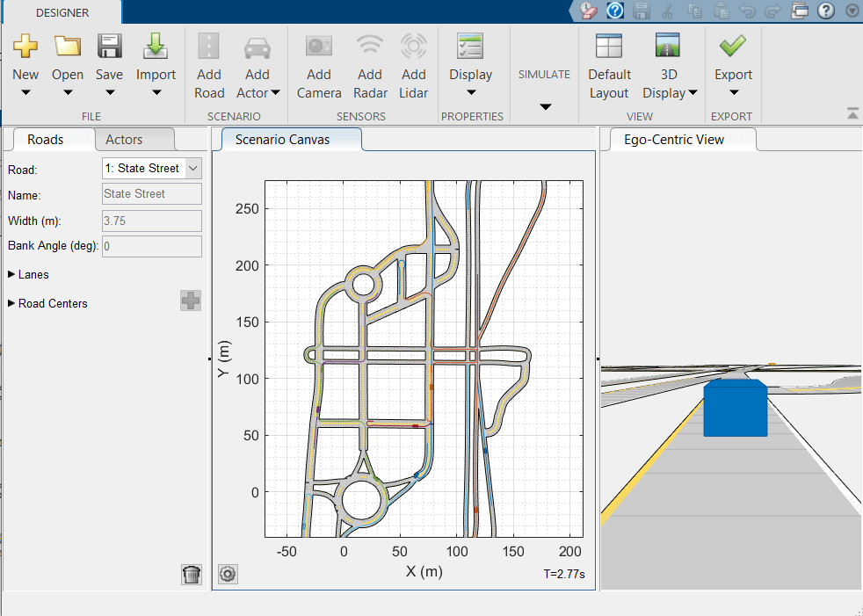863x616 pixels.
Task: Expand the Road Centers section
Action: click(x=47, y=303)
